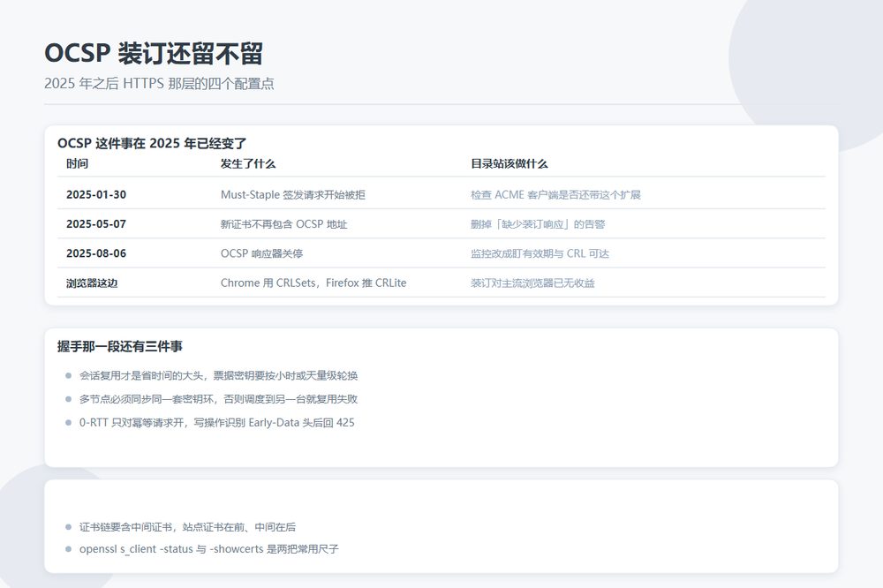Click bullet text starting '会话复用才是省时间的大头'

[218, 375]
